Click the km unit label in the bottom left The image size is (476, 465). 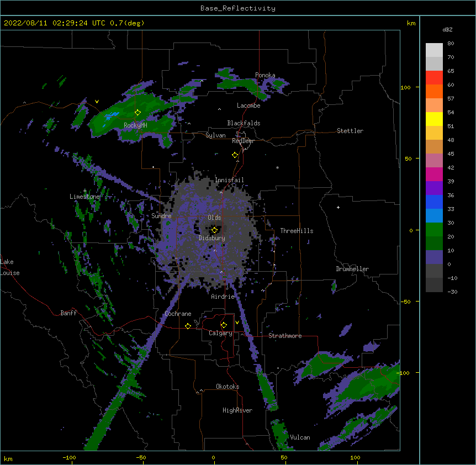(x=8, y=459)
